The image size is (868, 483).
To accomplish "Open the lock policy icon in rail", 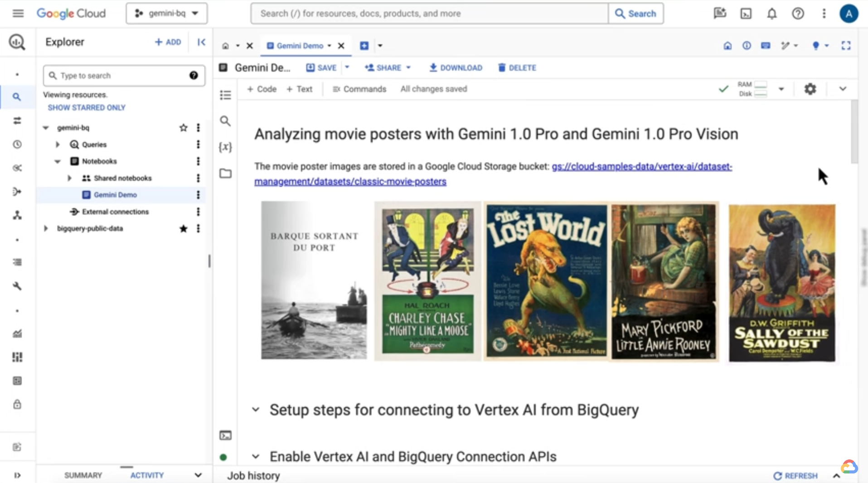I will click(x=17, y=404).
